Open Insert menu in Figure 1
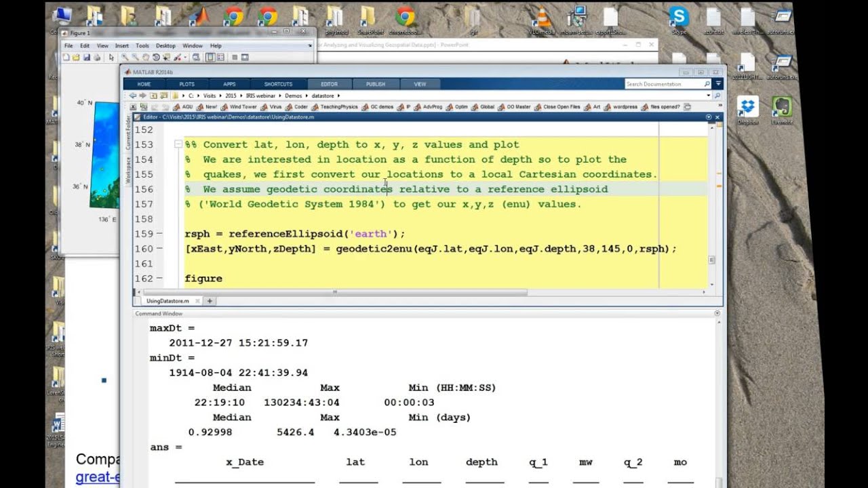The width and height of the screenshot is (868, 488). coord(122,46)
